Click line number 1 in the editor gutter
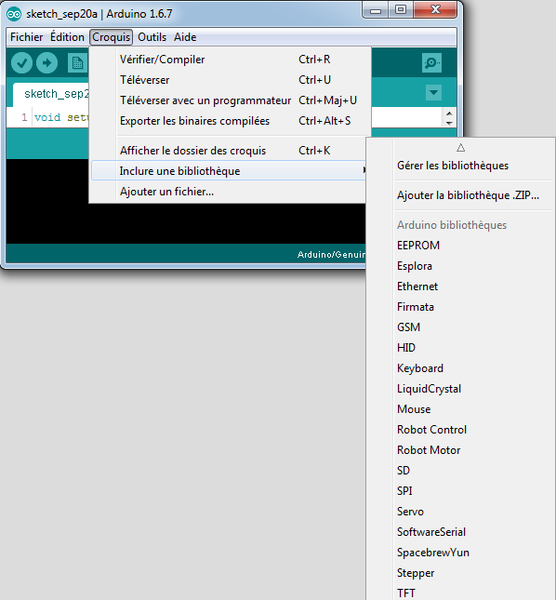Viewport: 556px width, 600px height. point(24,117)
